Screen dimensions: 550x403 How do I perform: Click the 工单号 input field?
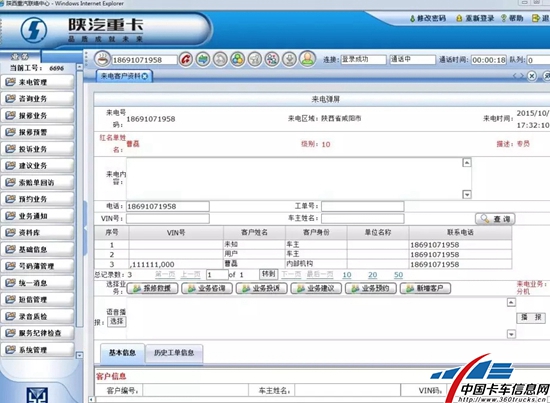point(363,206)
